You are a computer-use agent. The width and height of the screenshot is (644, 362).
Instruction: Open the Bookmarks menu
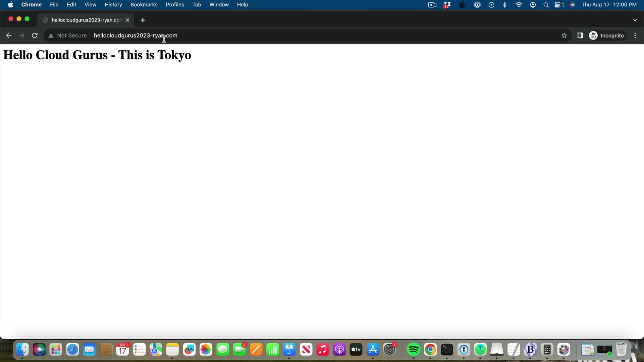144,5
